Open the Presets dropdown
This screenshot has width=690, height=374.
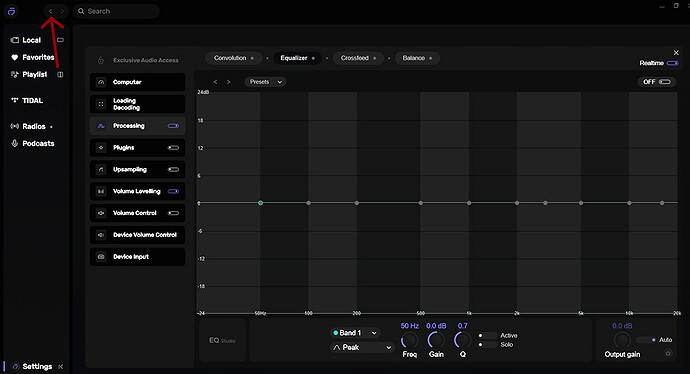[x=265, y=82]
